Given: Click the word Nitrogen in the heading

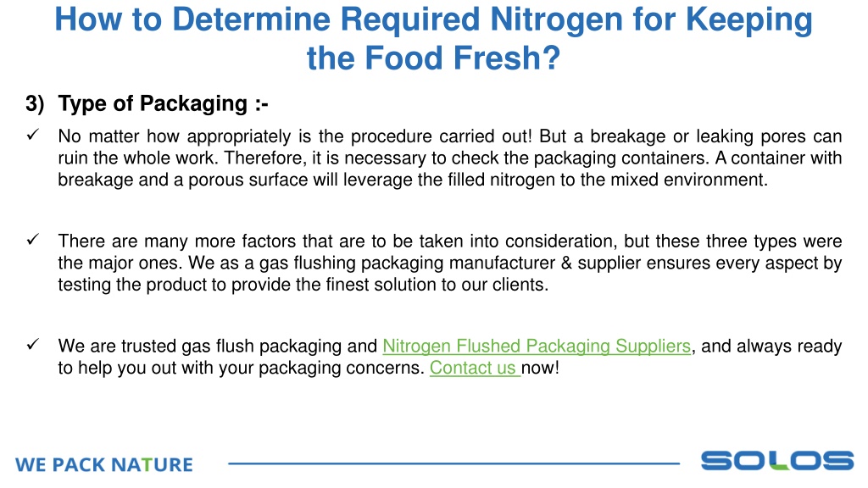Looking at the screenshot, I should pyautogui.click(x=556, y=19).
